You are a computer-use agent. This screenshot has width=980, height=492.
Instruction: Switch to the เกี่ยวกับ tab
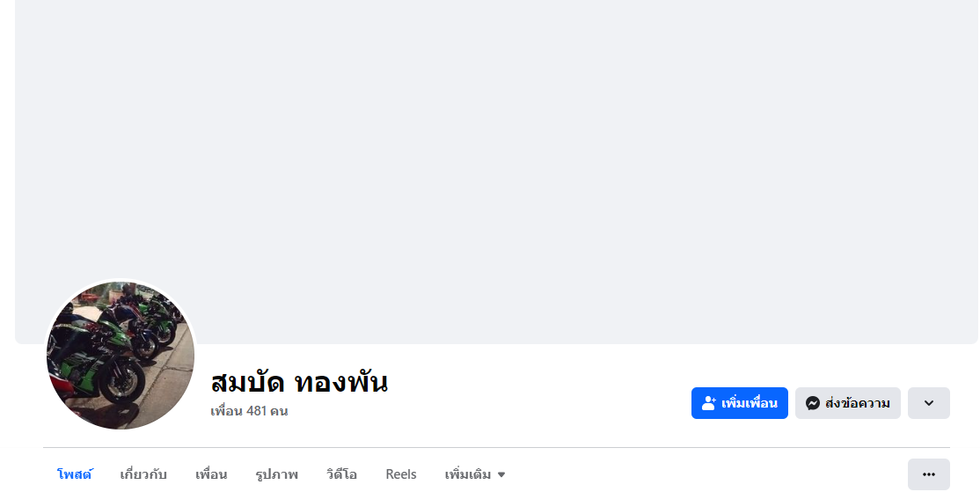[143, 474]
